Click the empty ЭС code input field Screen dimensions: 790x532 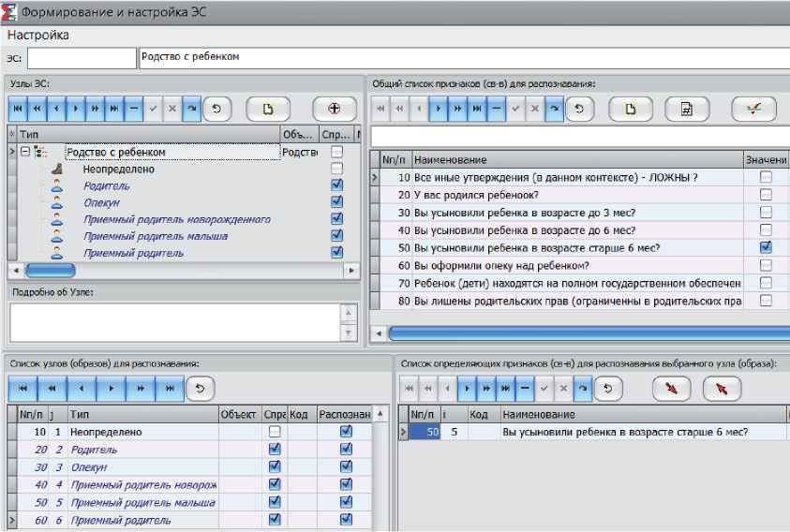pos(82,58)
